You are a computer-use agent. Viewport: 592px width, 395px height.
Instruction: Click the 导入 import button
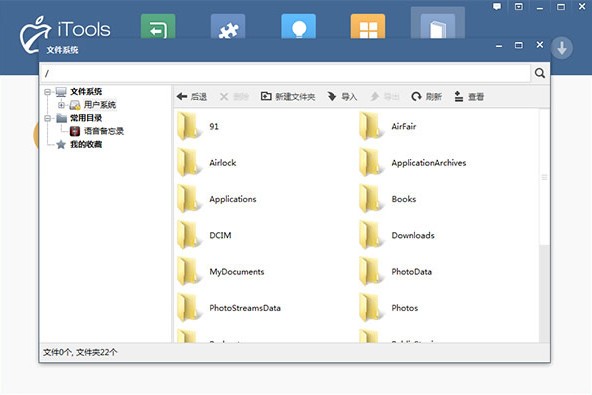click(342, 97)
